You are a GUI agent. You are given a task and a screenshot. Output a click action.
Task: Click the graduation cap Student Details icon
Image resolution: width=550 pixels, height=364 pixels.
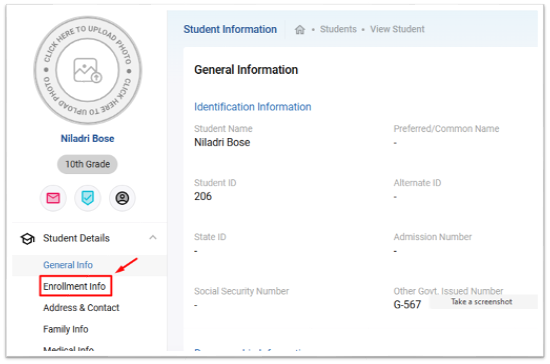(27, 238)
